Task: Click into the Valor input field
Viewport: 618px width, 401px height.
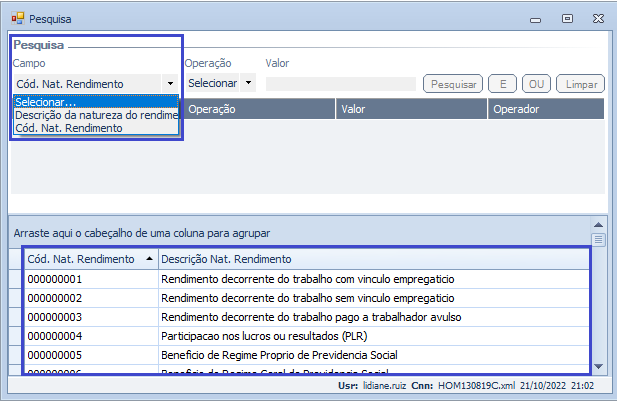Action: [x=340, y=84]
